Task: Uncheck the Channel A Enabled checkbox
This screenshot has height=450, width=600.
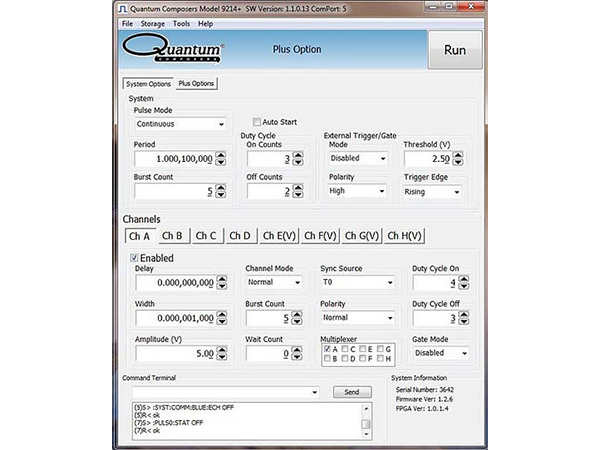Action: click(134, 258)
